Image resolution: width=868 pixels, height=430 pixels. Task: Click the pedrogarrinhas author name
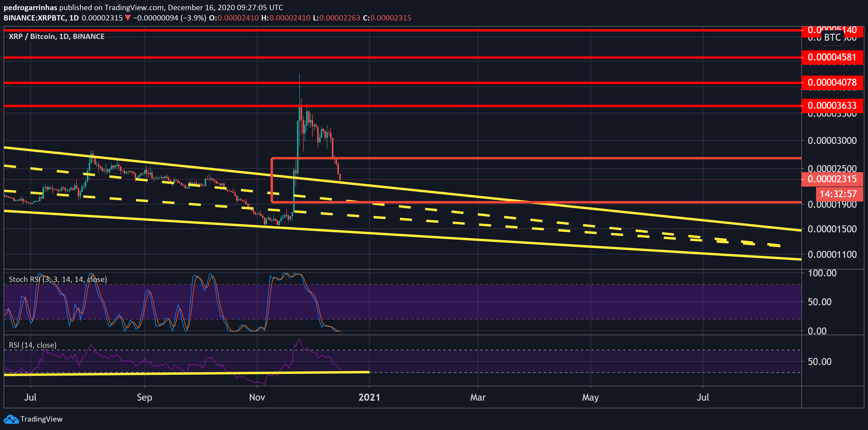30,7
